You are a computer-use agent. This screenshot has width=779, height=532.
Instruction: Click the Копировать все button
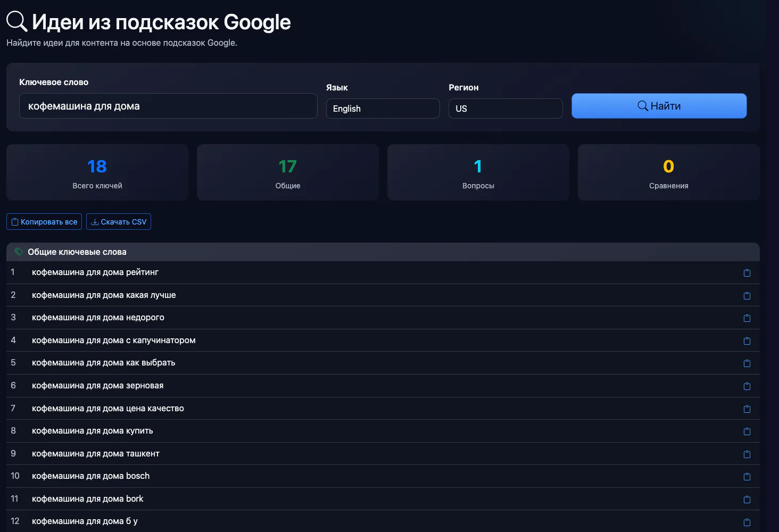(x=44, y=222)
